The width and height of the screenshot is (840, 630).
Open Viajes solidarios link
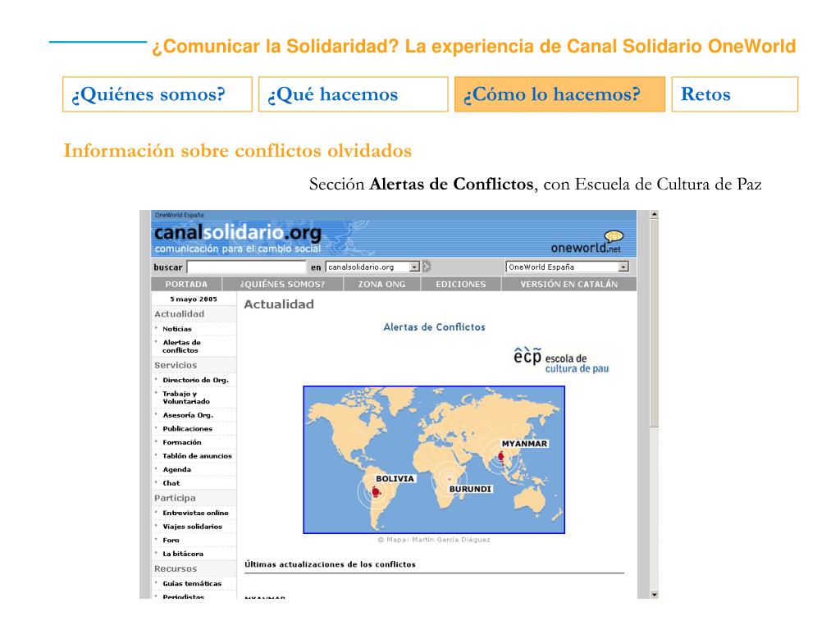(x=192, y=527)
